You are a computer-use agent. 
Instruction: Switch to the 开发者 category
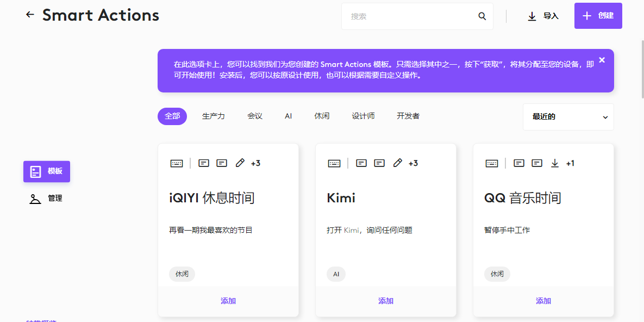point(408,116)
